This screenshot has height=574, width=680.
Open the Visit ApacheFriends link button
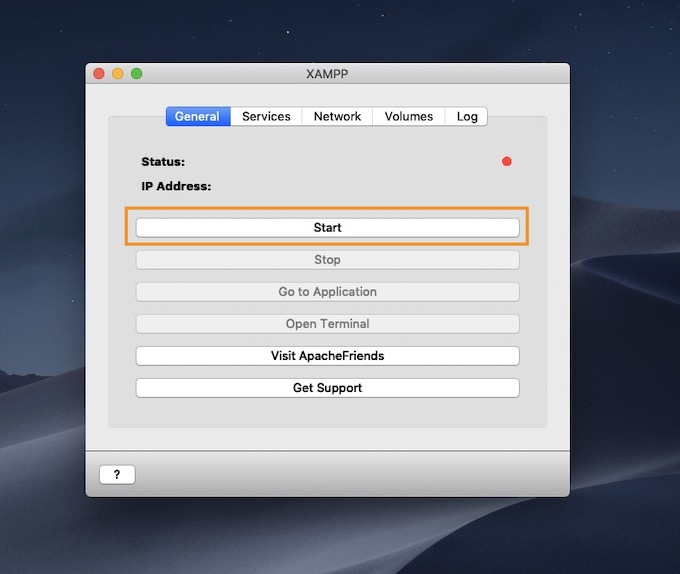point(327,356)
